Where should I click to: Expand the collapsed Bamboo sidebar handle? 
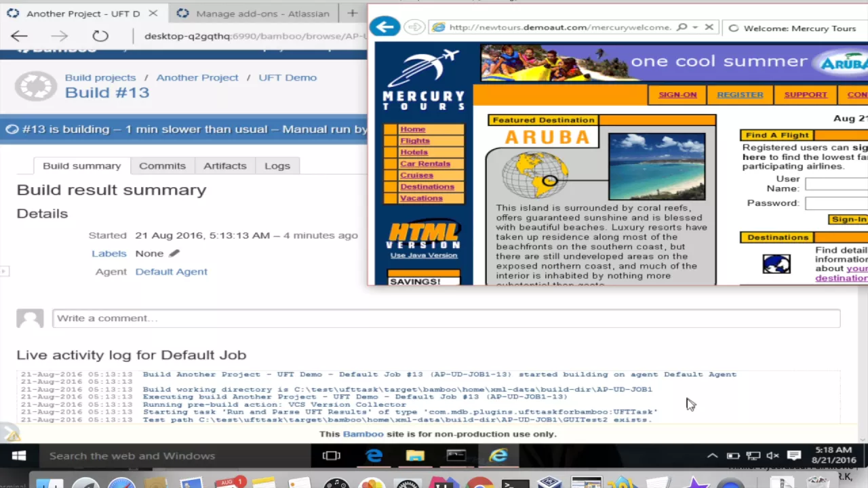(4, 271)
